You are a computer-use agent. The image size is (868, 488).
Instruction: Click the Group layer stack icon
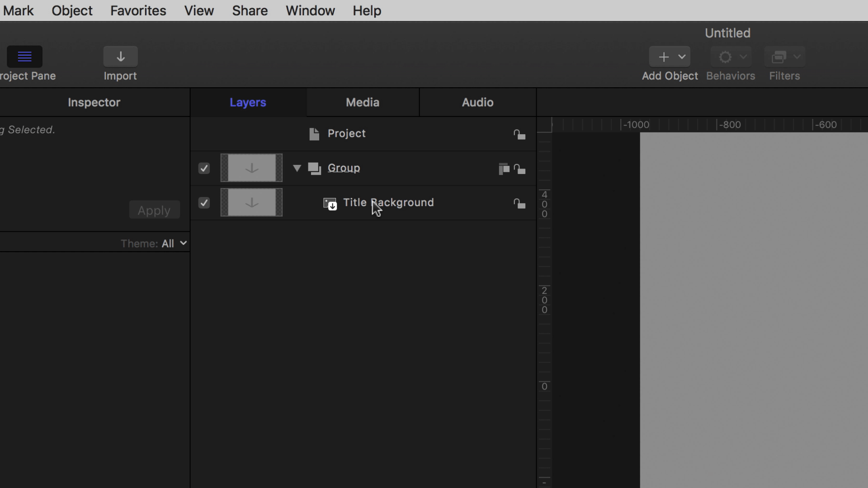(x=315, y=169)
